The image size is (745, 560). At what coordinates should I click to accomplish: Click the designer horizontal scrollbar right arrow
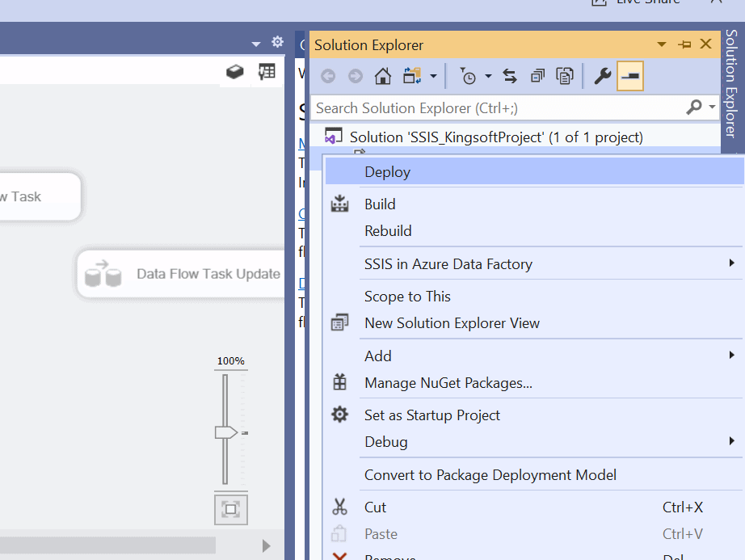[x=267, y=545]
